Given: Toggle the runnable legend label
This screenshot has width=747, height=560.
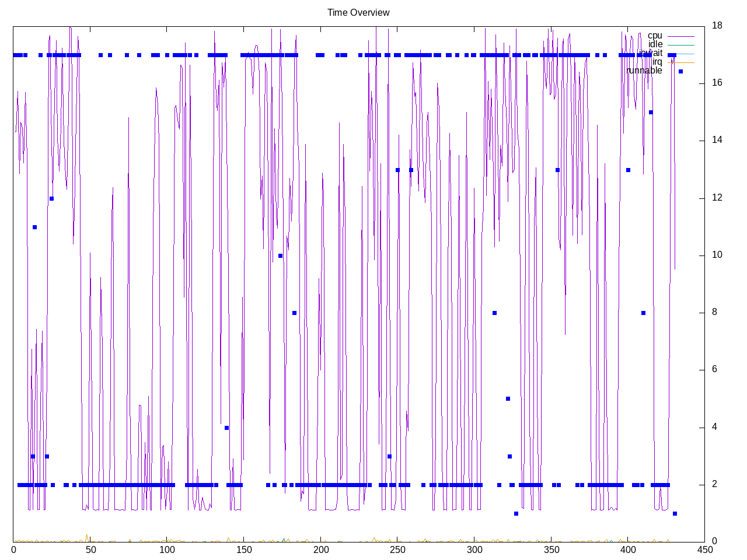Looking at the screenshot, I should pos(644,71).
